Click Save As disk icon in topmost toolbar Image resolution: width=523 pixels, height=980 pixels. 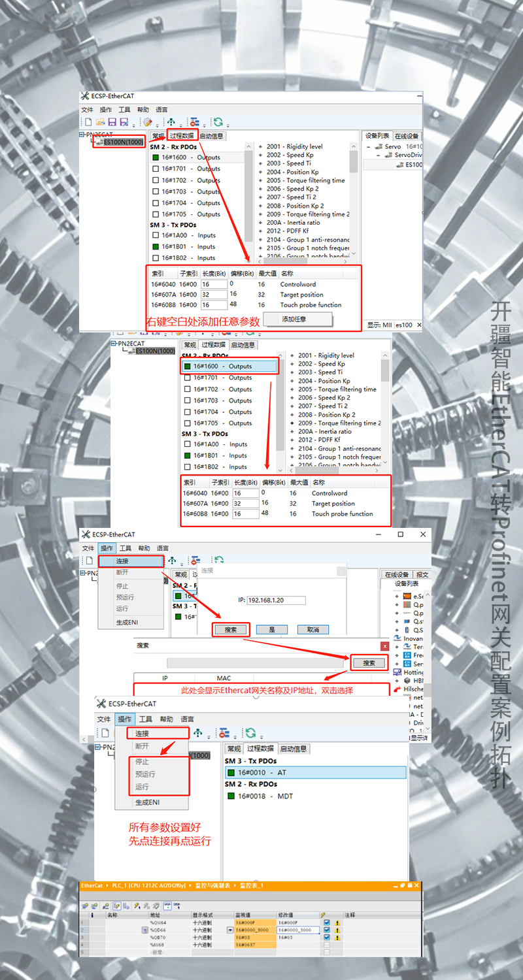click(124, 122)
